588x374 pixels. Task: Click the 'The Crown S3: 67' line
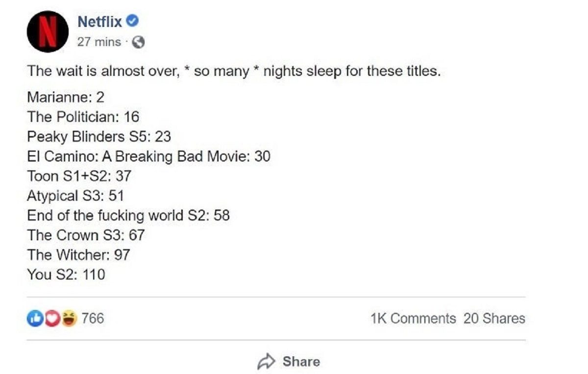point(86,235)
